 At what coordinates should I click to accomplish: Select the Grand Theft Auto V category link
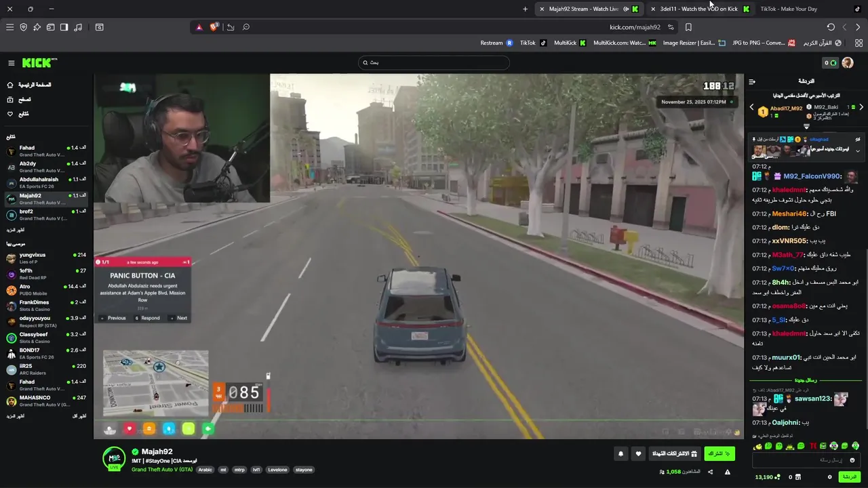(x=162, y=470)
